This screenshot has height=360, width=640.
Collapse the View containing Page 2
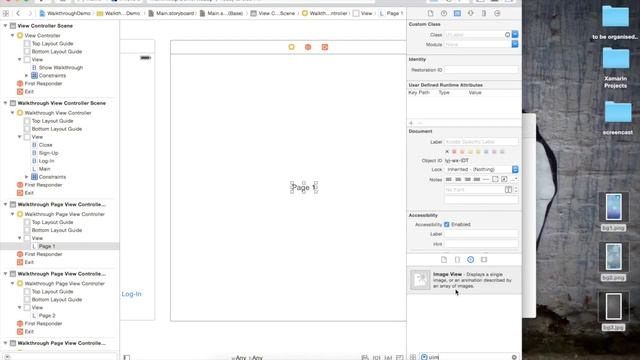19,307
